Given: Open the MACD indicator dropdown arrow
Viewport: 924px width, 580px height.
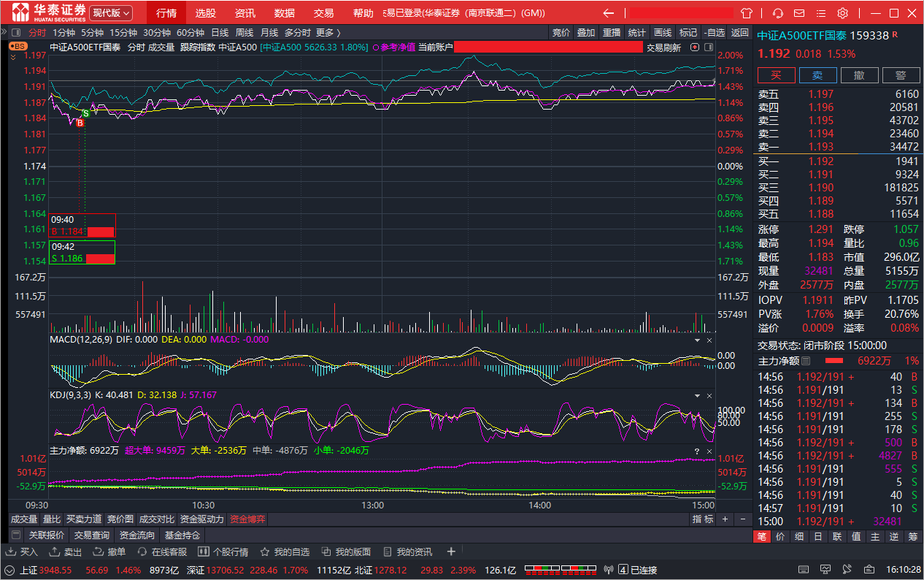Looking at the screenshot, I should click(x=697, y=340).
